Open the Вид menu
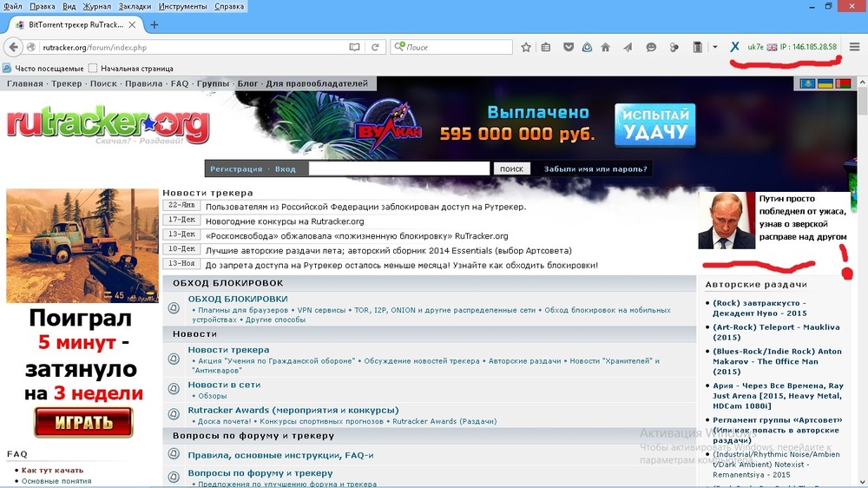Screen dimensions: 868x488 tap(69, 6)
